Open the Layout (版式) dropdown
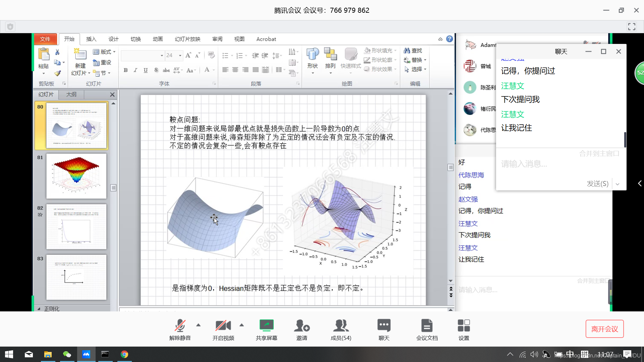Screen dimensions: 644x362 point(104,52)
